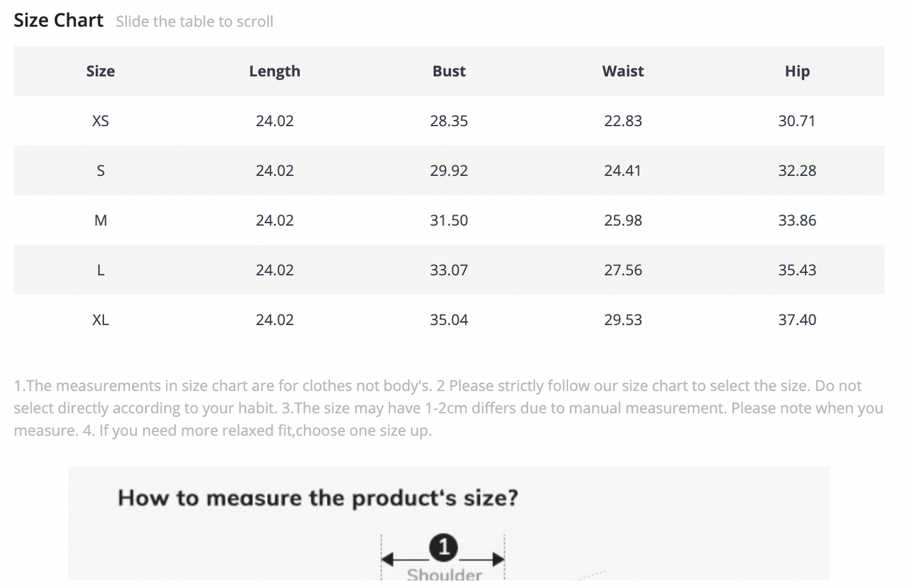Image resolution: width=912 pixels, height=588 pixels.
Task: Click the Hip column header
Action: pos(797,71)
